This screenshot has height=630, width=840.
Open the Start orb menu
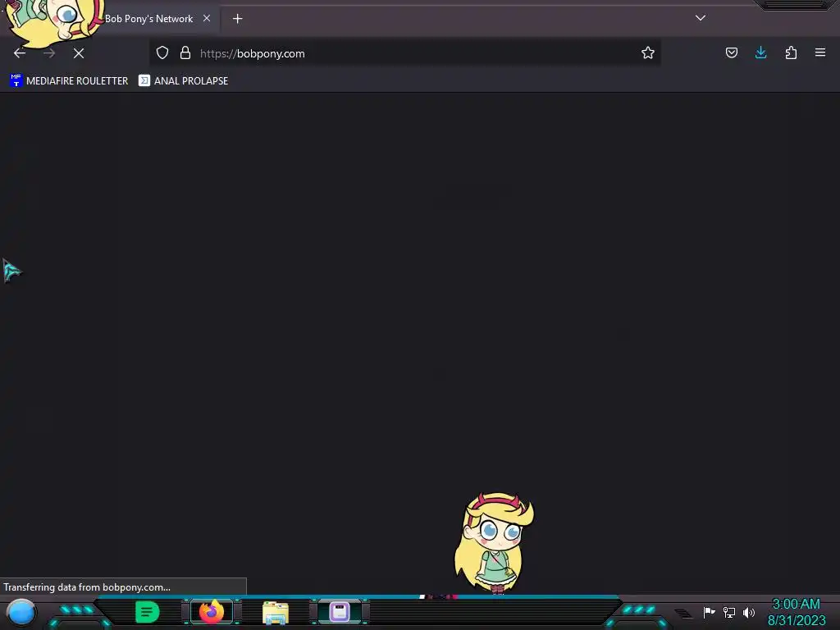[21, 612]
